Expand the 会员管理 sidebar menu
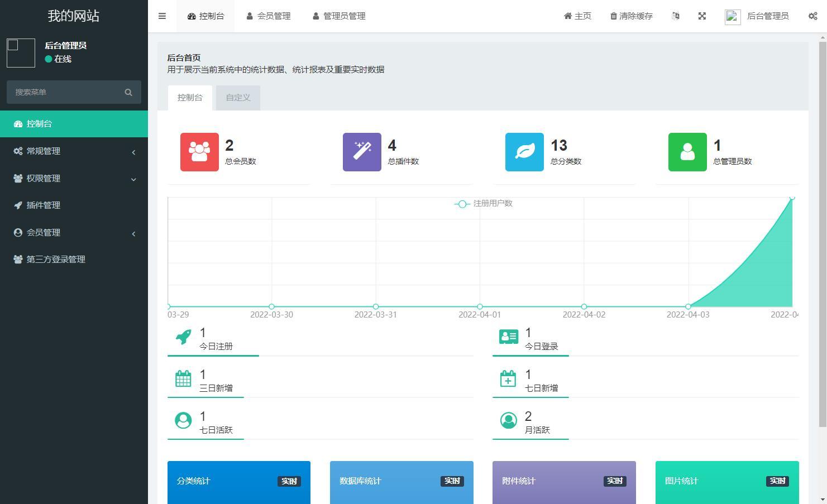The width and height of the screenshot is (827, 504). click(x=74, y=233)
